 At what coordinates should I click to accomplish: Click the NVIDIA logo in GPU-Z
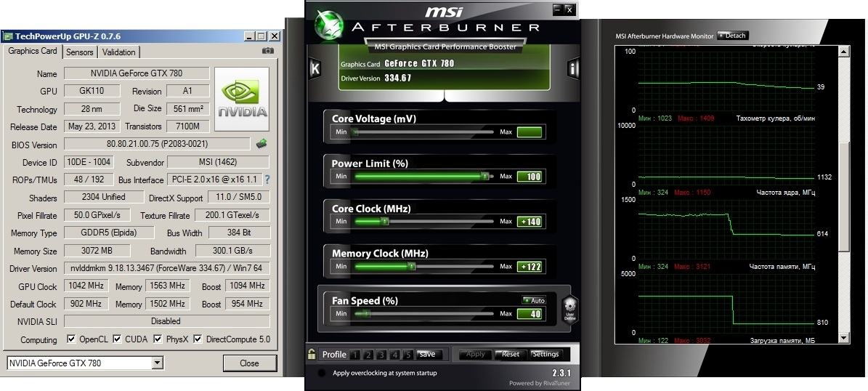(x=242, y=99)
